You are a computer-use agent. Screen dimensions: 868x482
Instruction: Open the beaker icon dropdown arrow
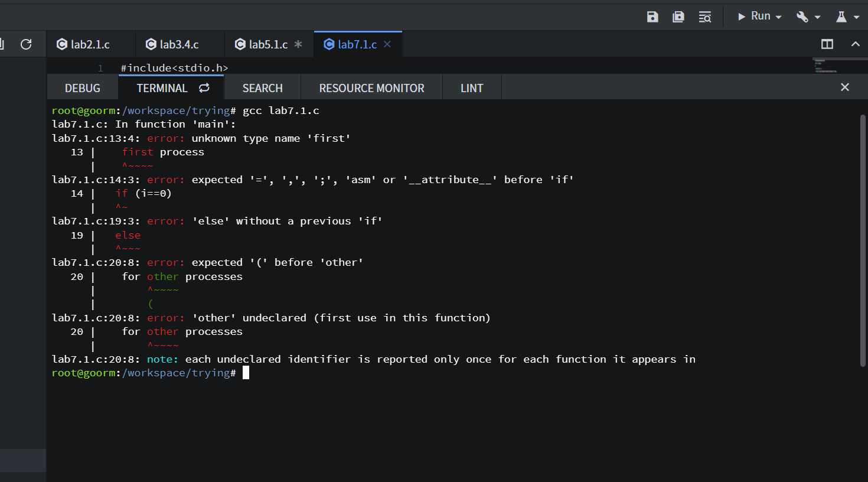[x=856, y=16]
